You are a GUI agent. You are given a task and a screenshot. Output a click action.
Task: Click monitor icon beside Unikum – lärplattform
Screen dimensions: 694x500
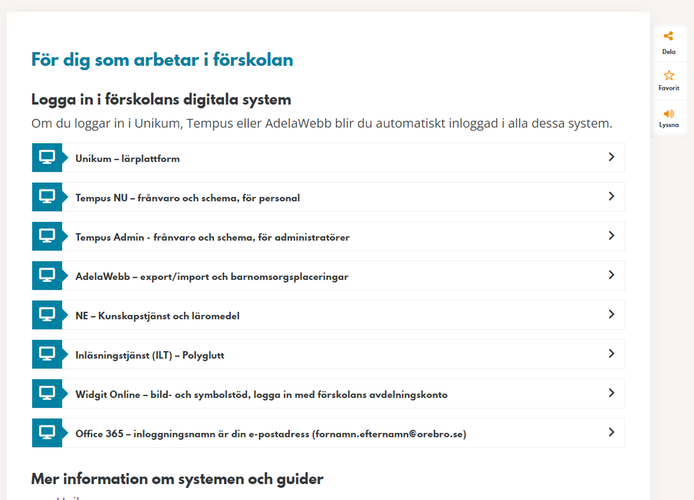pos(47,157)
